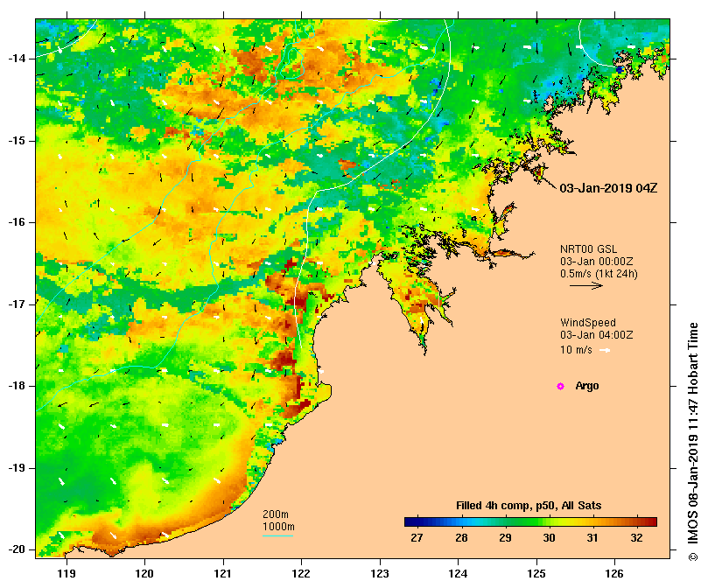Click the longitude label 120

click(144, 574)
